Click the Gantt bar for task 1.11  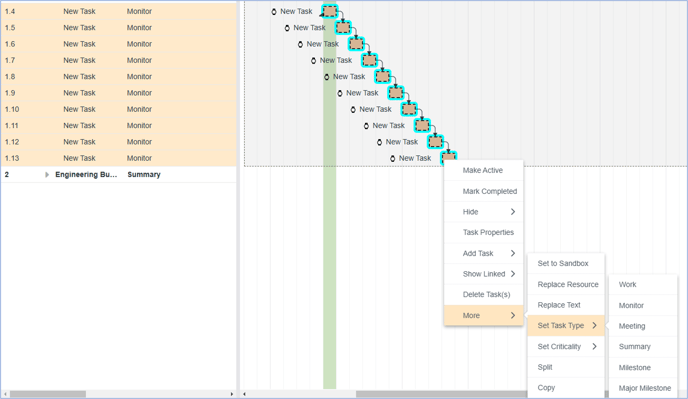[422, 126]
